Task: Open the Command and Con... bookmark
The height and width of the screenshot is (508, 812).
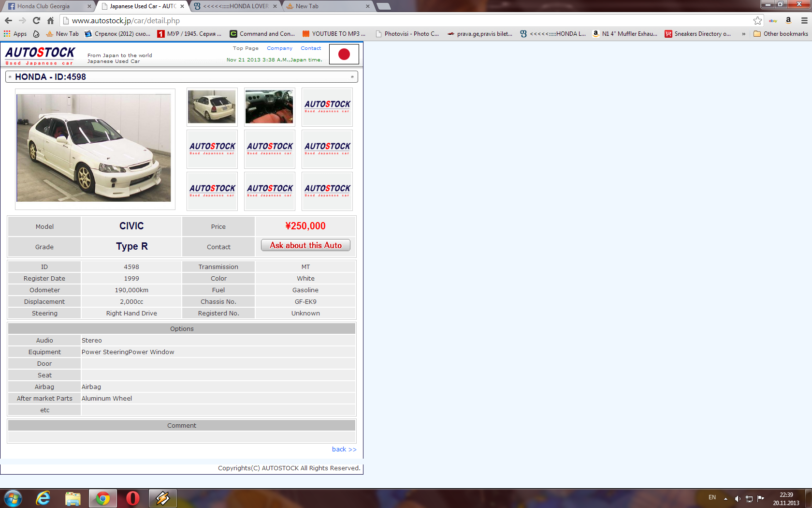Action: [262, 34]
